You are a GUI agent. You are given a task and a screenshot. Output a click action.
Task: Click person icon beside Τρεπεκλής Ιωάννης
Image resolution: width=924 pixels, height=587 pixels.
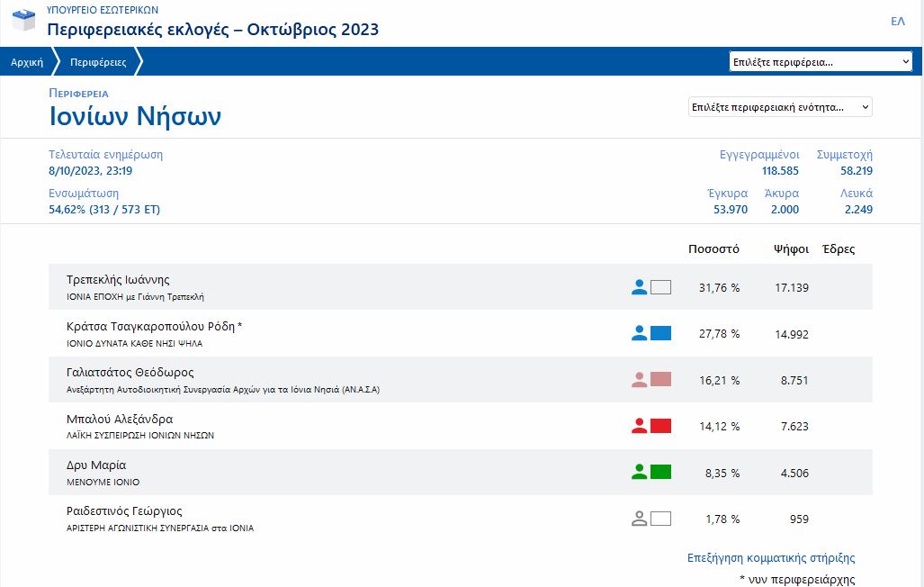click(x=639, y=287)
